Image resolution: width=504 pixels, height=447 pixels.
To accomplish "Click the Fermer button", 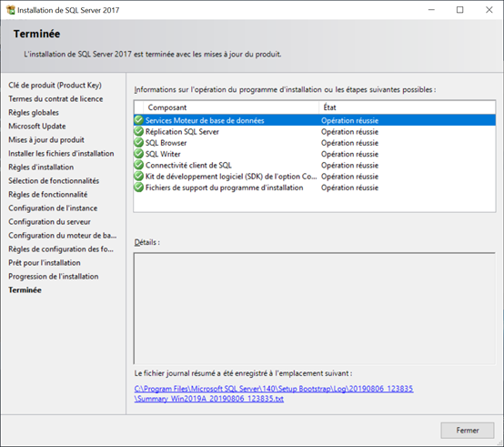I will tap(468, 431).
